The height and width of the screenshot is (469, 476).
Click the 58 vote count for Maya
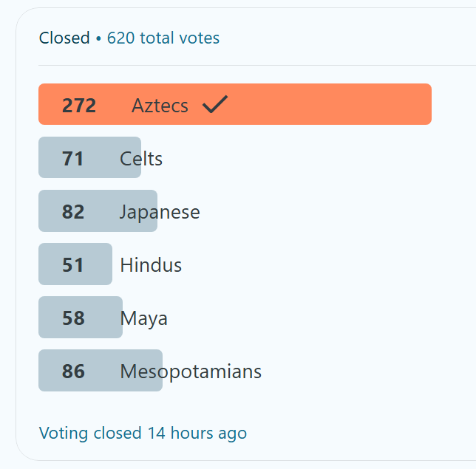pos(73,318)
